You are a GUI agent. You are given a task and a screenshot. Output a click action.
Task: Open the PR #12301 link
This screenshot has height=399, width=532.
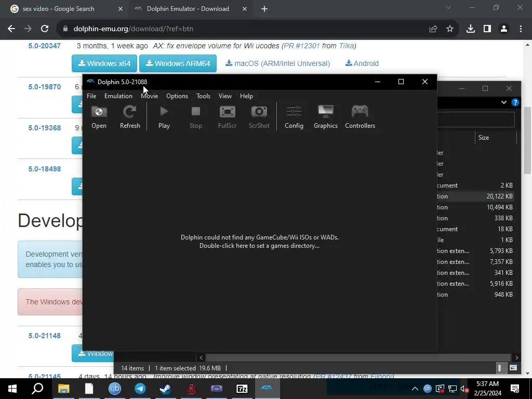302,46
